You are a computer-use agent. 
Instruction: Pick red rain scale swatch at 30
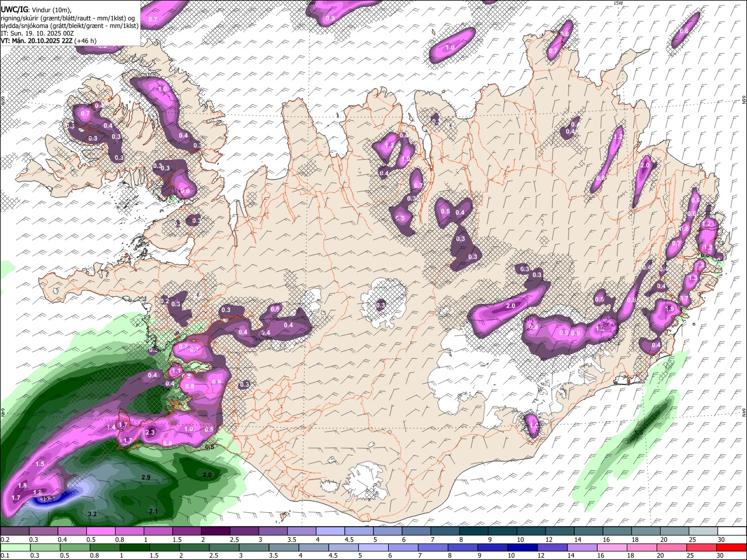pyautogui.click(x=731, y=547)
